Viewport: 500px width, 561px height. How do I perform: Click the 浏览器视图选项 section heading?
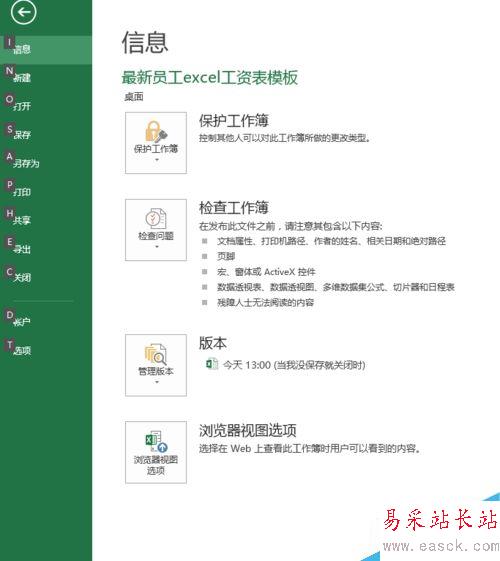(247, 430)
